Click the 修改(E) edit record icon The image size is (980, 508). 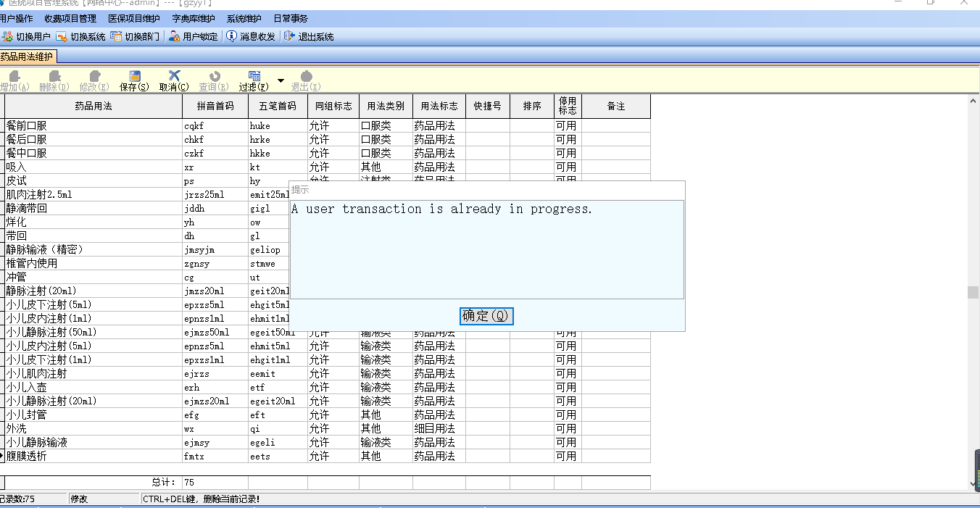(94, 76)
